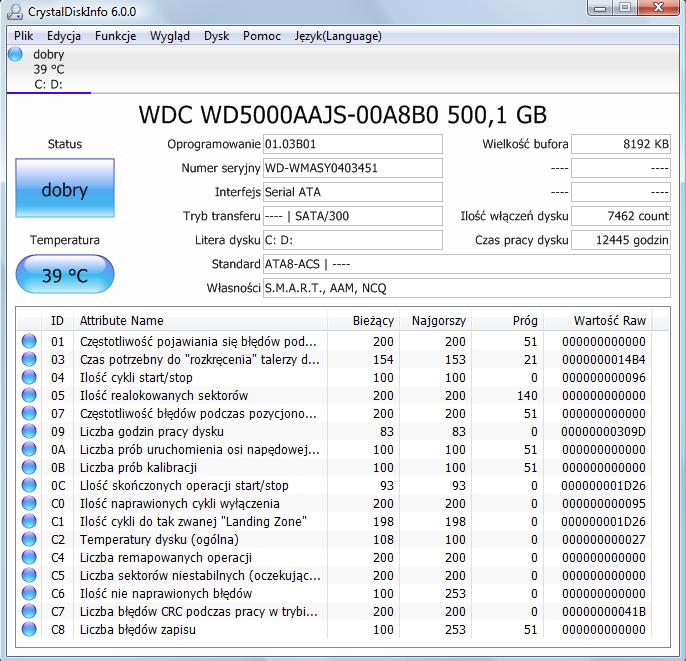This screenshot has height=661, width=686.
Task: Select row Liczba remapowanych operacji
Action: click(x=343, y=557)
